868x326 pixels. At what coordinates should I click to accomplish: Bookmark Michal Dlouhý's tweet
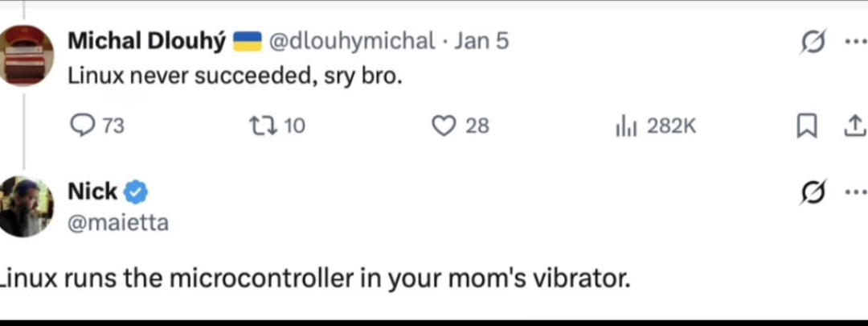(x=807, y=126)
